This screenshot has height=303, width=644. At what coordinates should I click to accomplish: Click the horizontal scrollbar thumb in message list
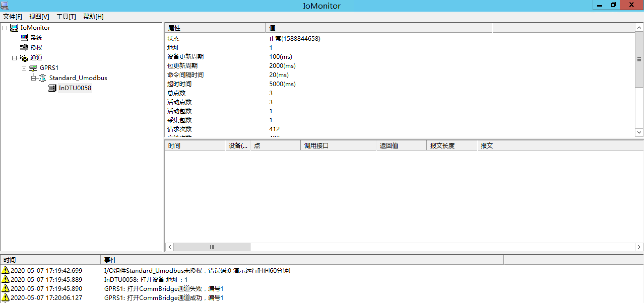212,247
